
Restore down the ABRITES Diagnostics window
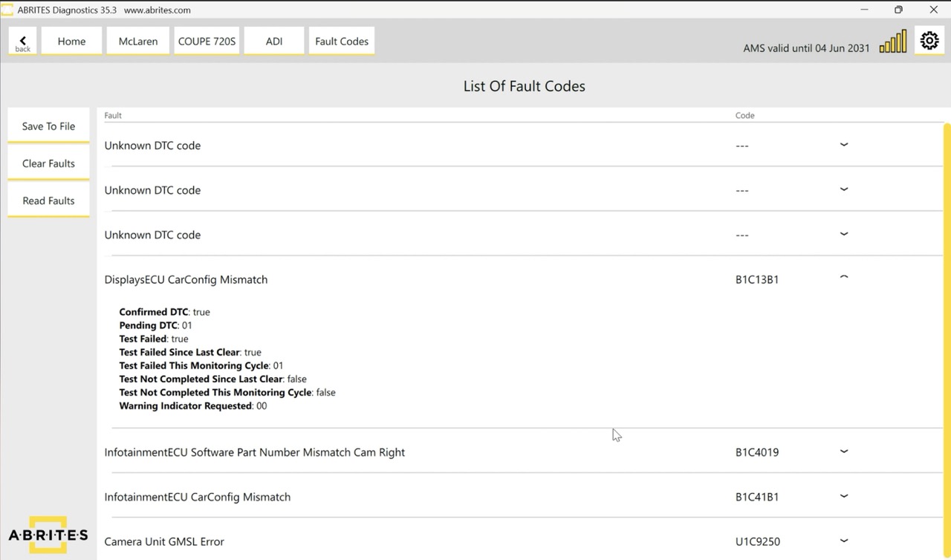pos(898,10)
